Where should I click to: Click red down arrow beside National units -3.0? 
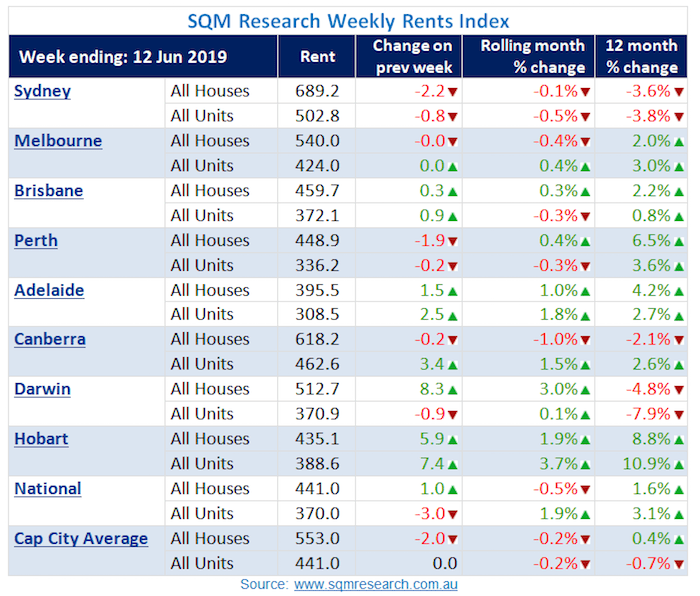click(453, 515)
